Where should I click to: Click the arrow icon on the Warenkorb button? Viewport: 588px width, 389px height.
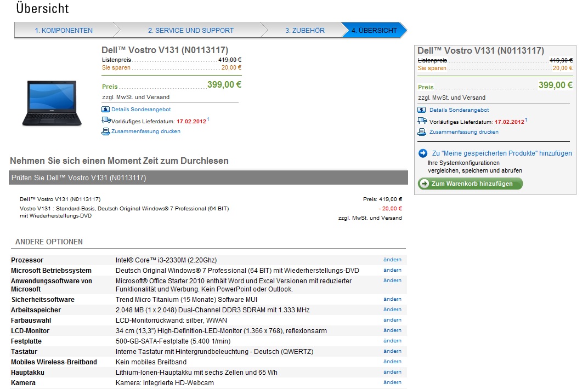coord(424,184)
